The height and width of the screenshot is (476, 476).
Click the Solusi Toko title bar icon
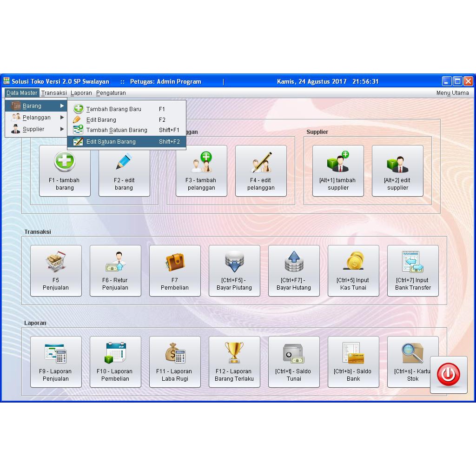[x=7, y=81]
